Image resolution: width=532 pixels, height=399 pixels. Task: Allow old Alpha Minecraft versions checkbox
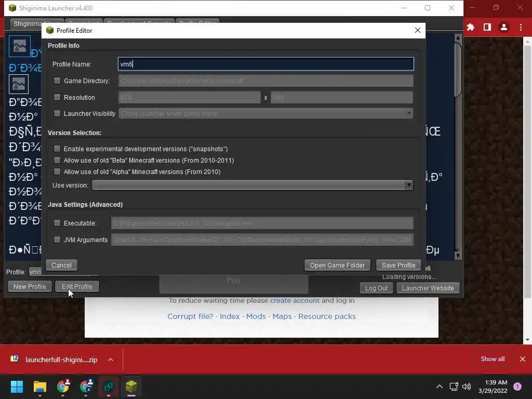57,171
